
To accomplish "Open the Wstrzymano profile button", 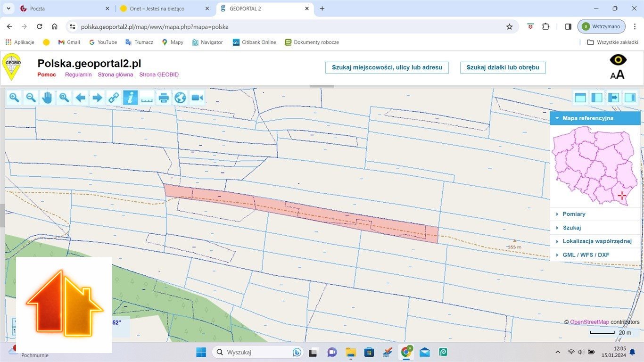I will [602, 27].
